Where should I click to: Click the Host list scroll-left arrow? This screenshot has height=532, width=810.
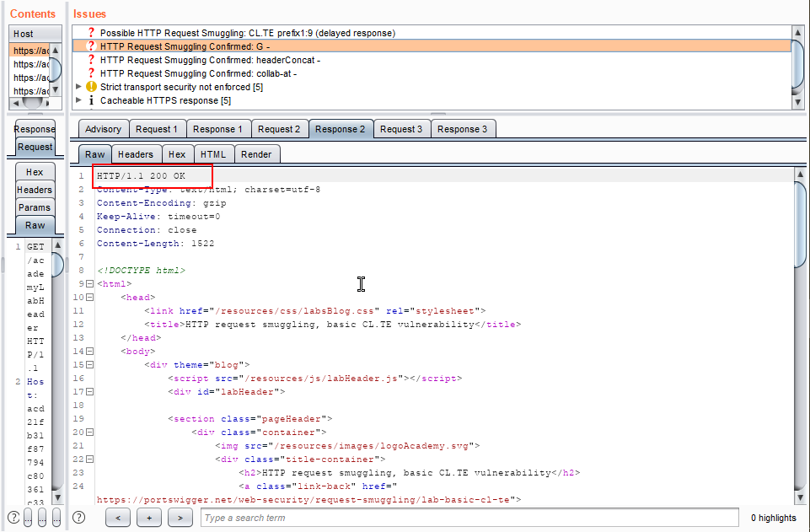click(15, 103)
